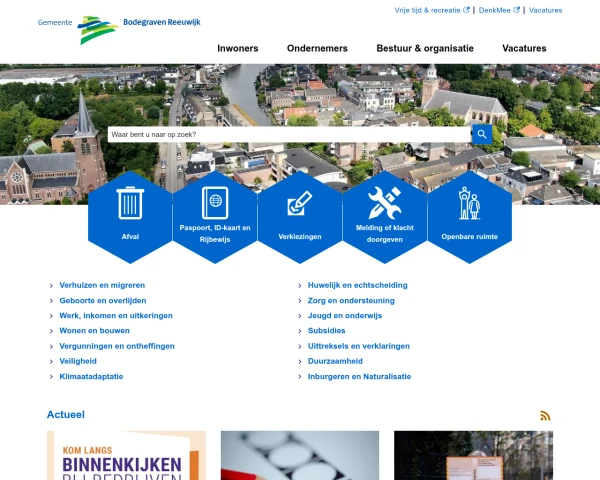Image resolution: width=600 pixels, height=480 pixels.
Task: Open the Ondernemers menu item
Action: click(x=317, y=48)
